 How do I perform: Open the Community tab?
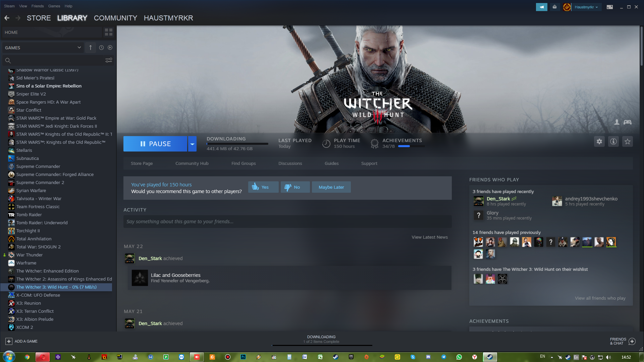click(115, 18)
